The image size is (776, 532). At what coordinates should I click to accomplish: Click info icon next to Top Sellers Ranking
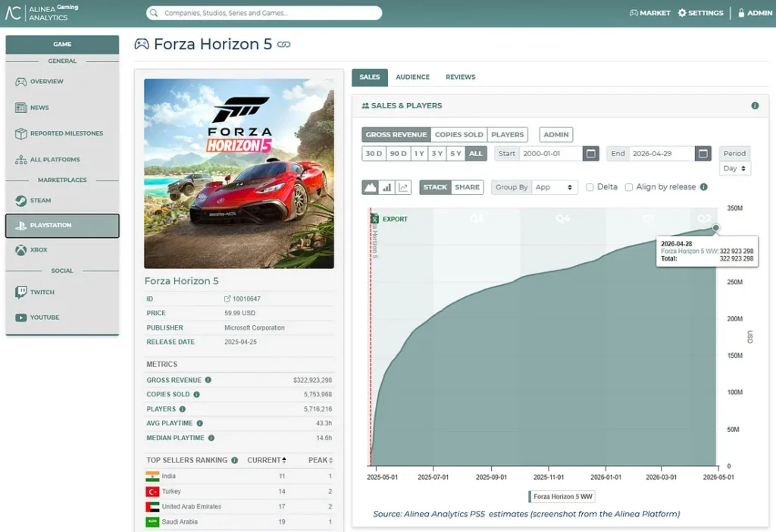pyautogui.click(x=235, y=460)
